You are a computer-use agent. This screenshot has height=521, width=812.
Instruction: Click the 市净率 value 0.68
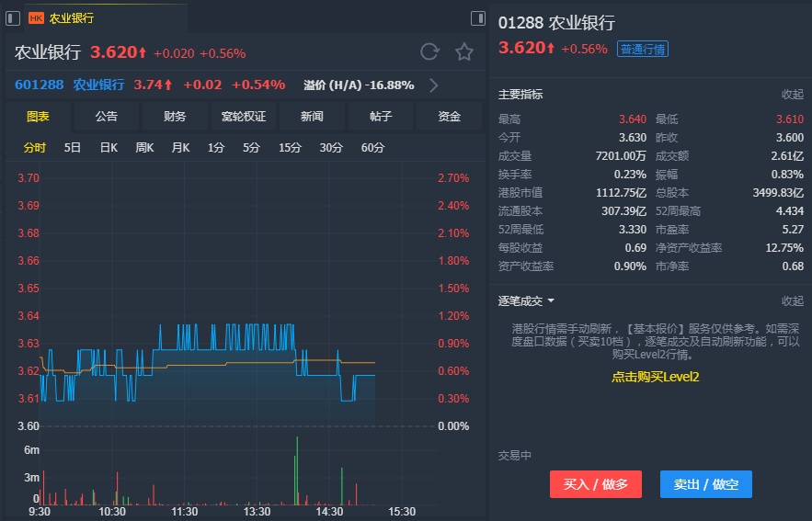coord(793,266)
